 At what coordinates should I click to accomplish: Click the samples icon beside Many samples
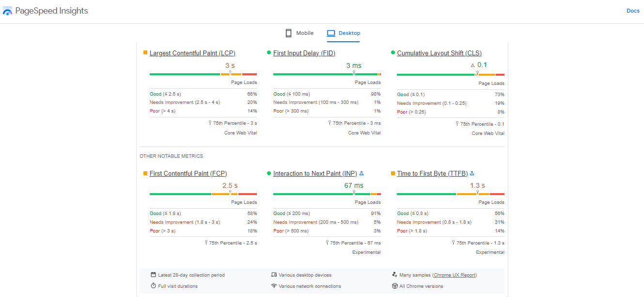click(x=394, y=275)
